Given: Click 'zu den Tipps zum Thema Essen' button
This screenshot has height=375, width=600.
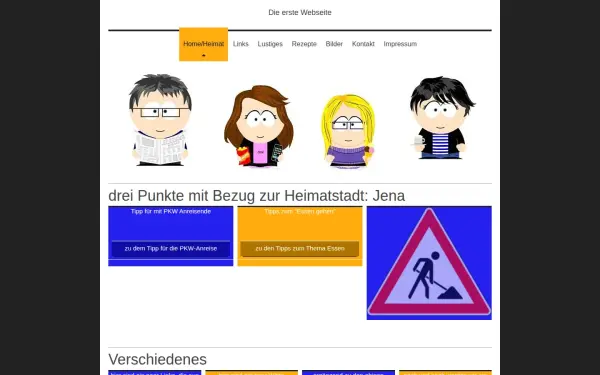Looking at the screenshot, I should (x=300, y=249).
